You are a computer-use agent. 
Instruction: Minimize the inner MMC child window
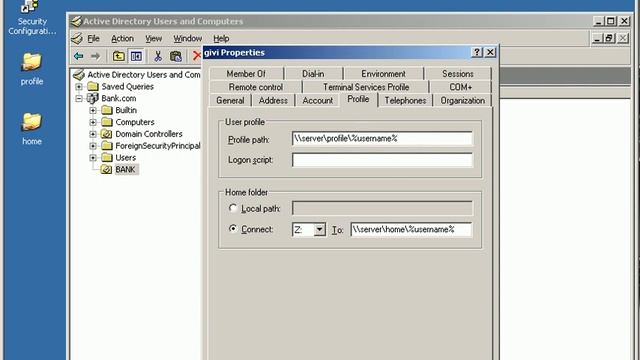click(597, 38)
